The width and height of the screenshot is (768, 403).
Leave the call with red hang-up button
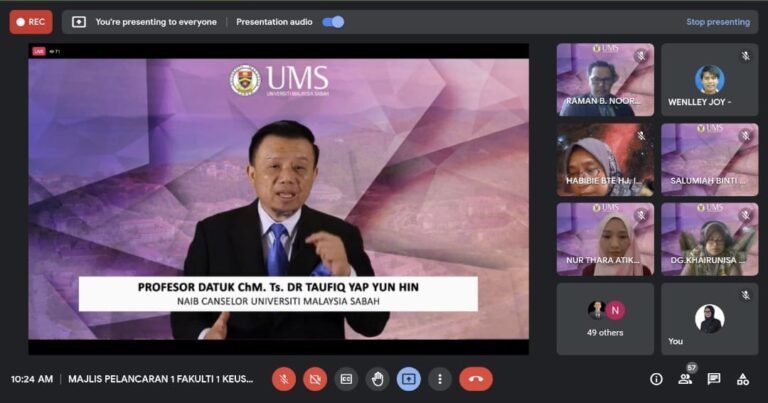pos(476,379)
